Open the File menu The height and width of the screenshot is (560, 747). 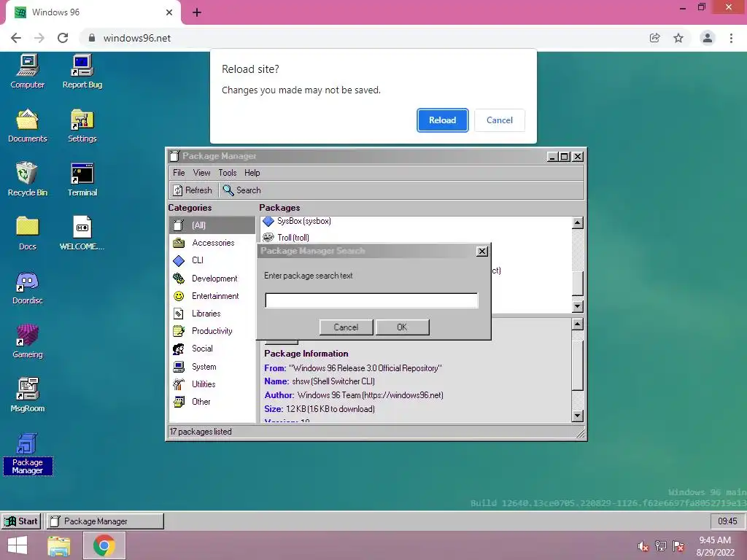tap(179, 173)
